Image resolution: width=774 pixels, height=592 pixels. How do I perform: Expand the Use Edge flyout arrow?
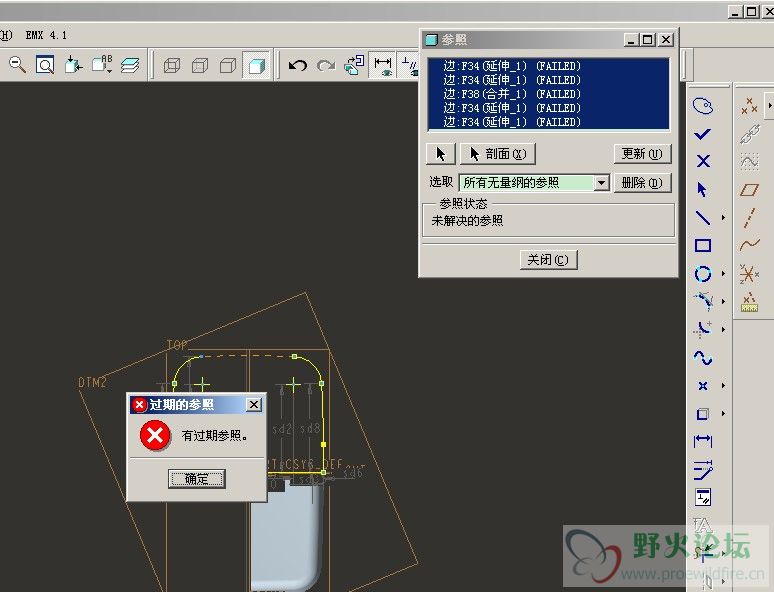[x=723, y=413]
